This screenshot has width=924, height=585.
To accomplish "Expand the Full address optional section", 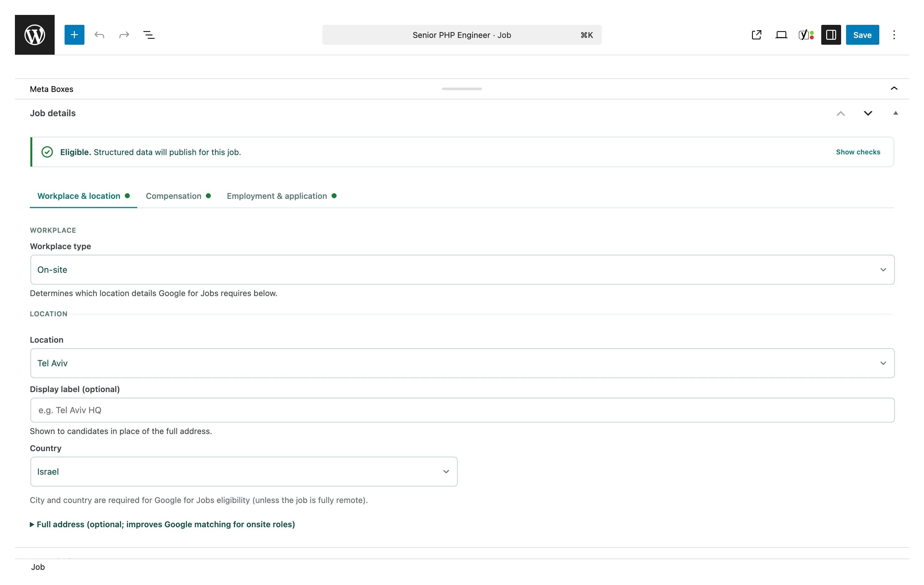I will 162,524.
